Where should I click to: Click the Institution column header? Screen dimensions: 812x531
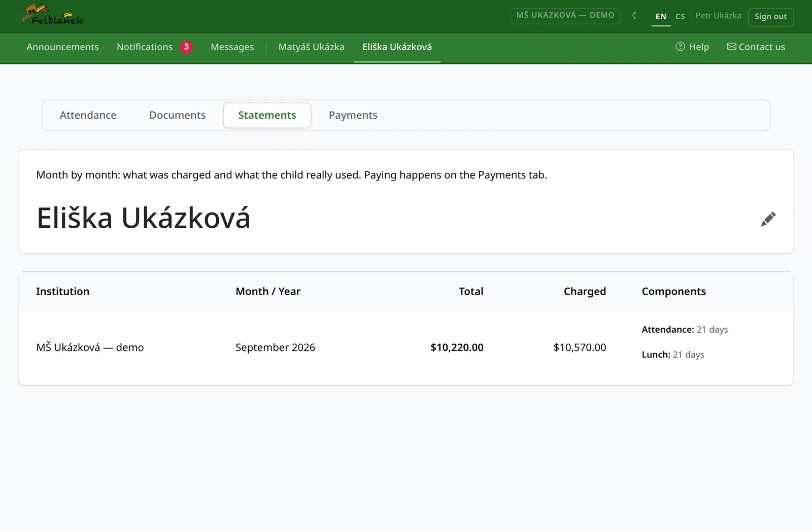(62, 291)
